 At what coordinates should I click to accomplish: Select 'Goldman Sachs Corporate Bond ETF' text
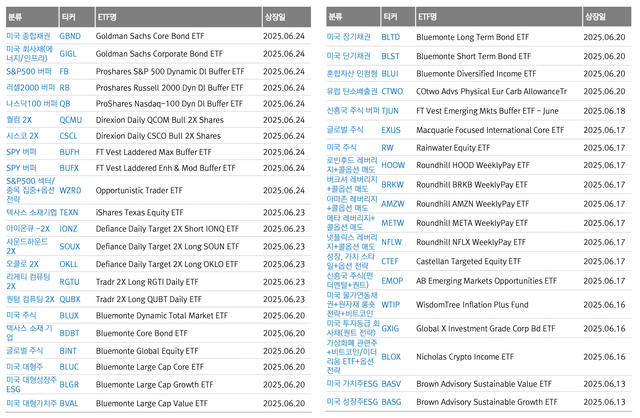click(159, 53)
